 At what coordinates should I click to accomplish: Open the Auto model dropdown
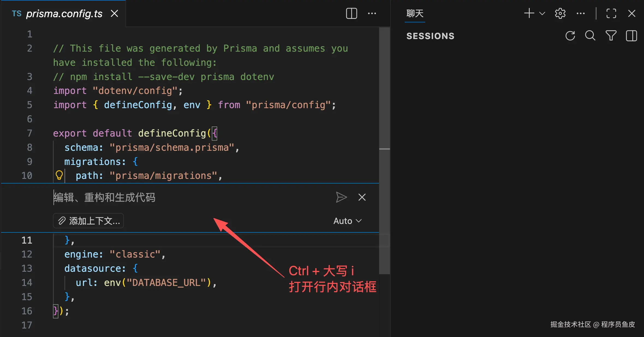coord(347,221)
